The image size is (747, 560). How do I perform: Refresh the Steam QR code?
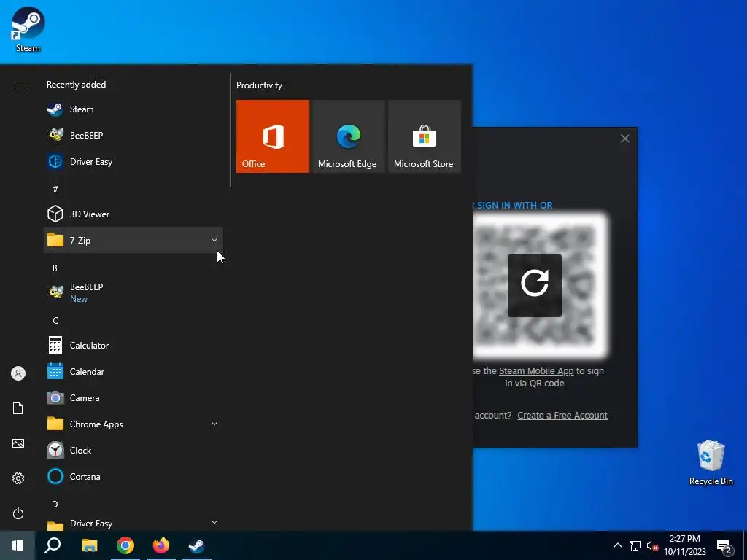point(535,286)
